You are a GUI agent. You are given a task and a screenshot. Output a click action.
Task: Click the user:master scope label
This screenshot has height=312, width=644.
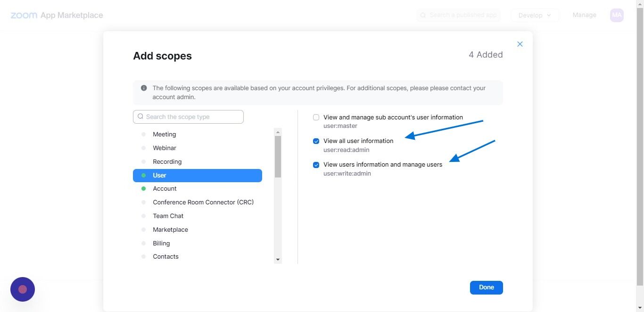click(x=340, y=126)
